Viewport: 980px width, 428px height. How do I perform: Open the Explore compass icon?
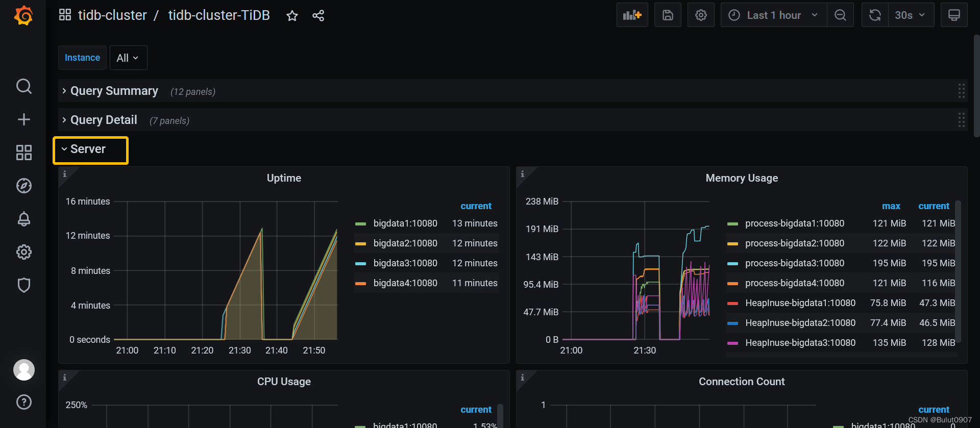[24, 186]
